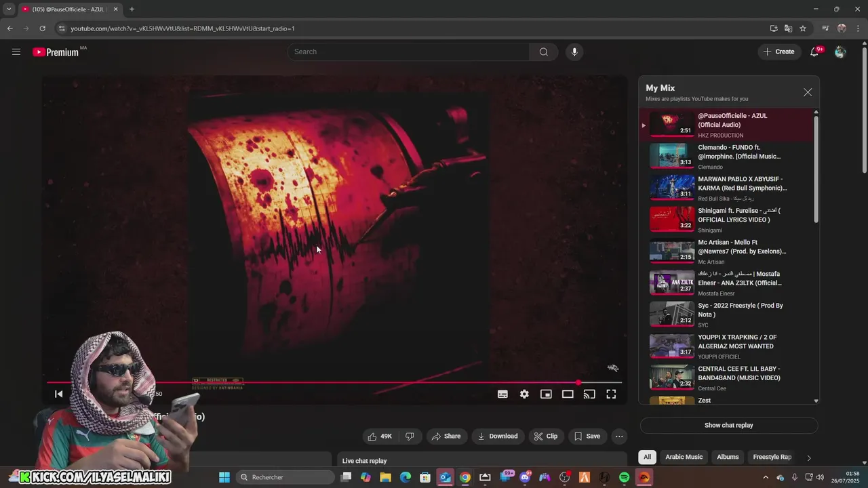Open the YouTube hamburger guide menu

[x=16, y=52]
